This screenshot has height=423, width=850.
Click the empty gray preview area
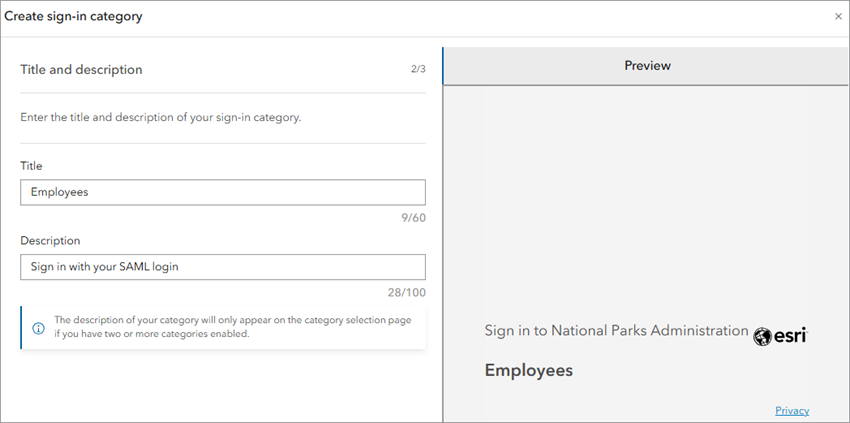tap(646, 200)
